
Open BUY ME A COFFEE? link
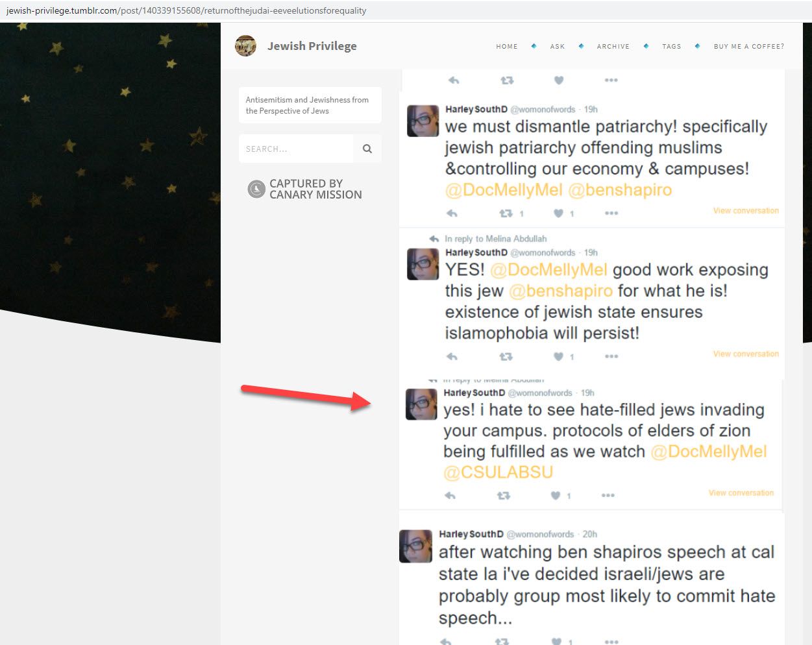(x=748, y=46)
